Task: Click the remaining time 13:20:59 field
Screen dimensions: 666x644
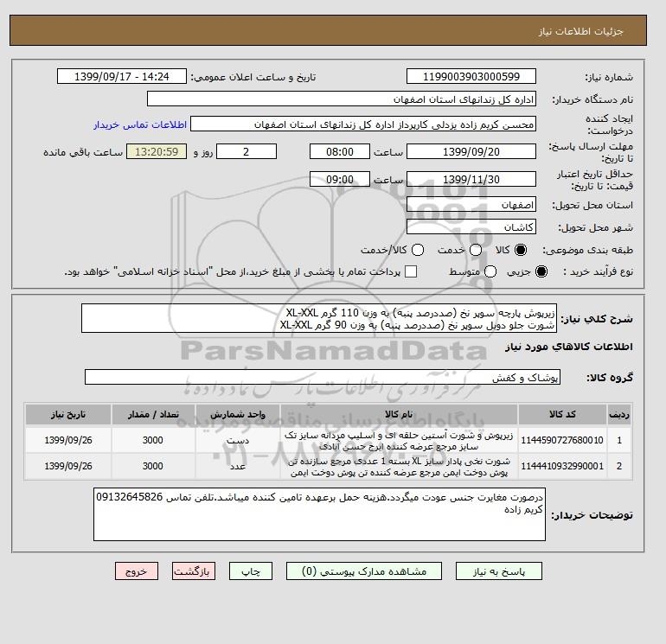Action: click(157, 151)
